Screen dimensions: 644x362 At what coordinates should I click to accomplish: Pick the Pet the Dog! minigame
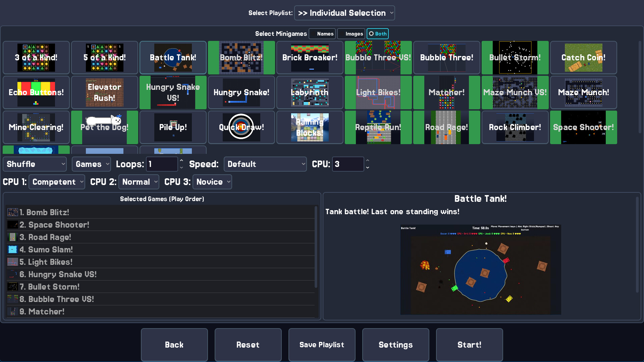click(x=104, y=127)
